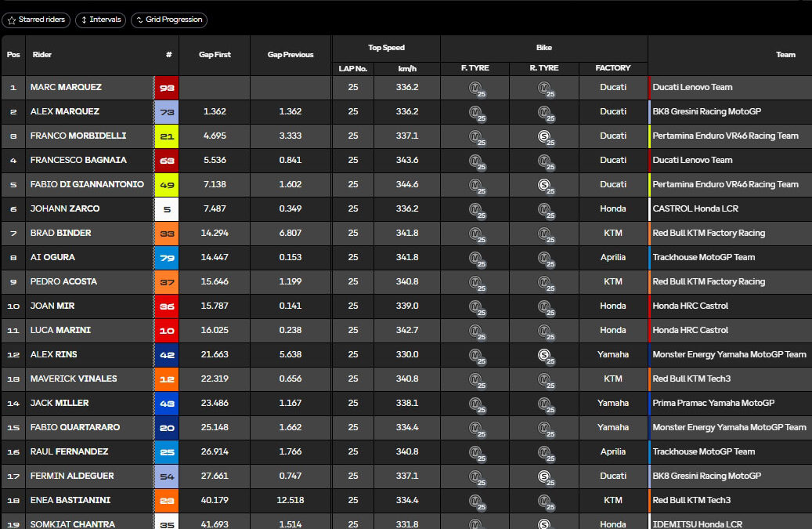812x529 pixels.
Task: Click Francesco Bagnaia front tyre icon
Action: tap(476, 161)
